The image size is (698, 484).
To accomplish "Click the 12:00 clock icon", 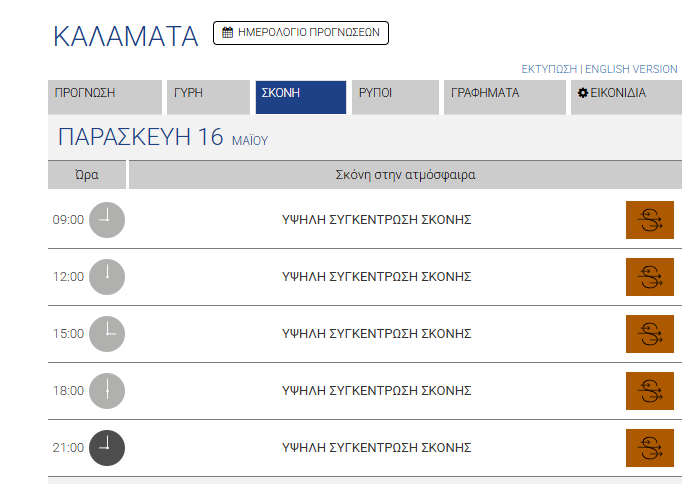I will [x=107, y=277].
